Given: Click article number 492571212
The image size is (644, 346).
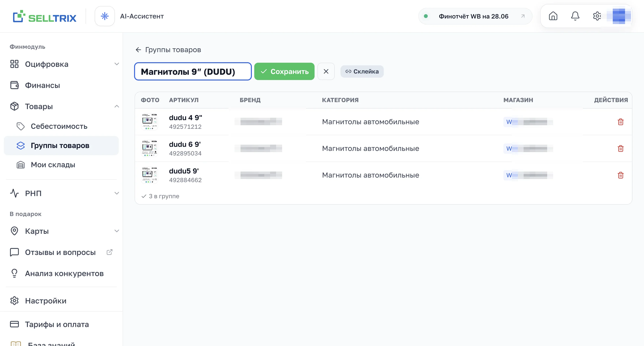Looking at the screenshot, I should [x=185, y=127].
